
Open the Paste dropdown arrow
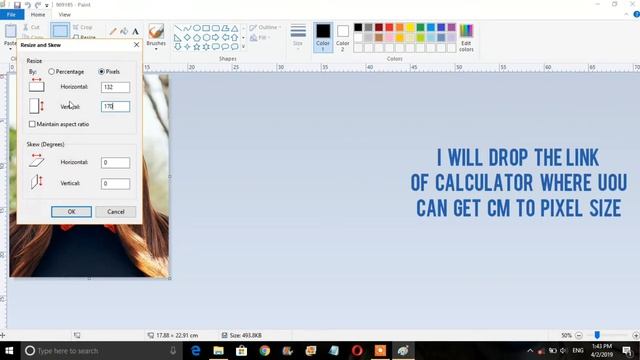pos(10,49)
